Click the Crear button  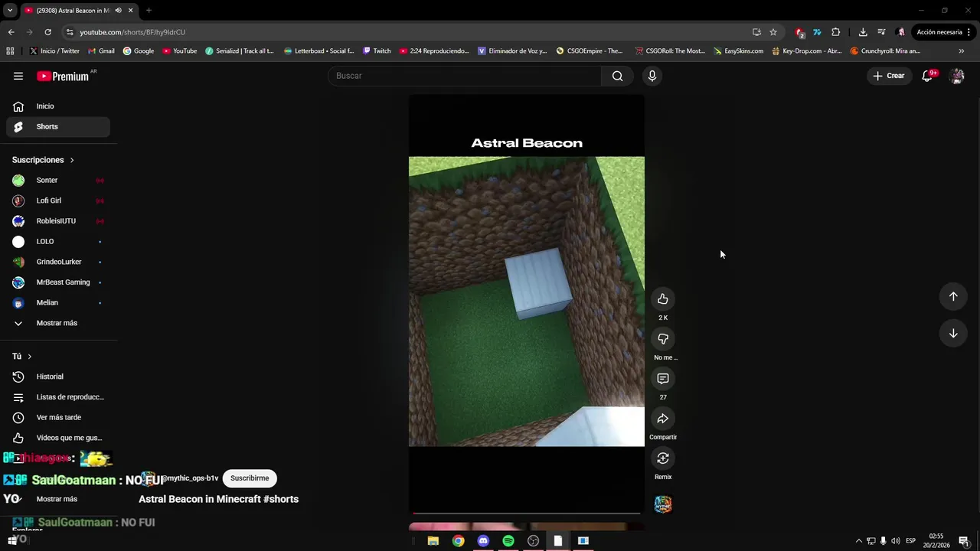tap(889, 76)
